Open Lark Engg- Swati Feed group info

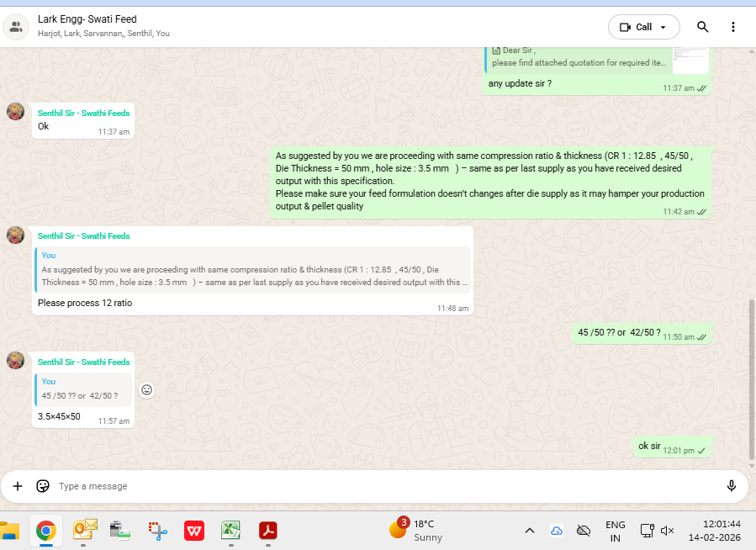(x=87, y=19)
